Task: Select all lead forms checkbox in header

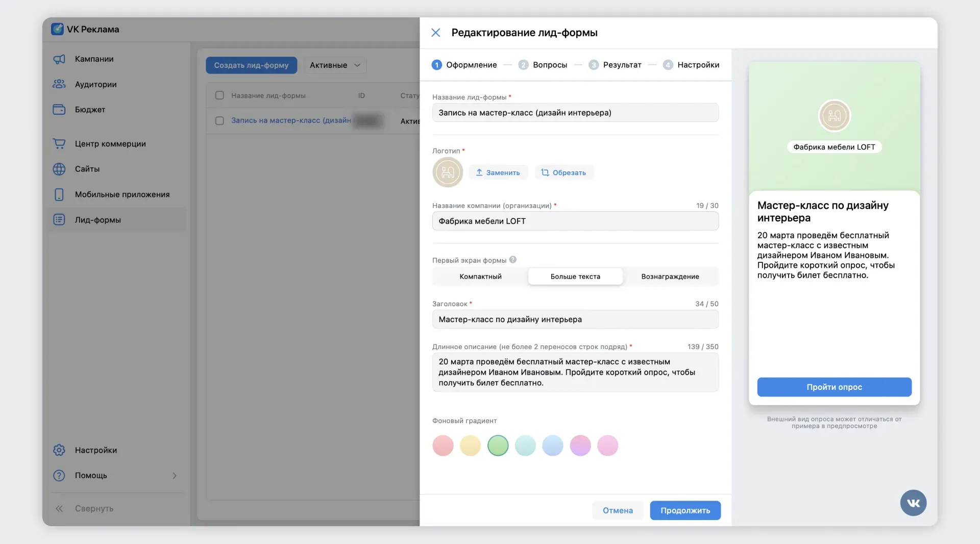Action: 219,95
